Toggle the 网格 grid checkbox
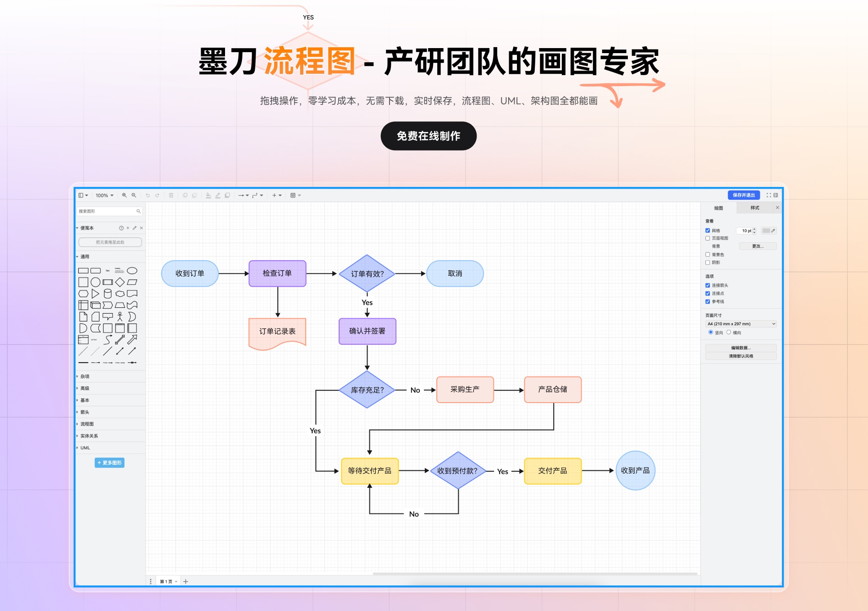The image size is (868, 611). click(708, 230)
